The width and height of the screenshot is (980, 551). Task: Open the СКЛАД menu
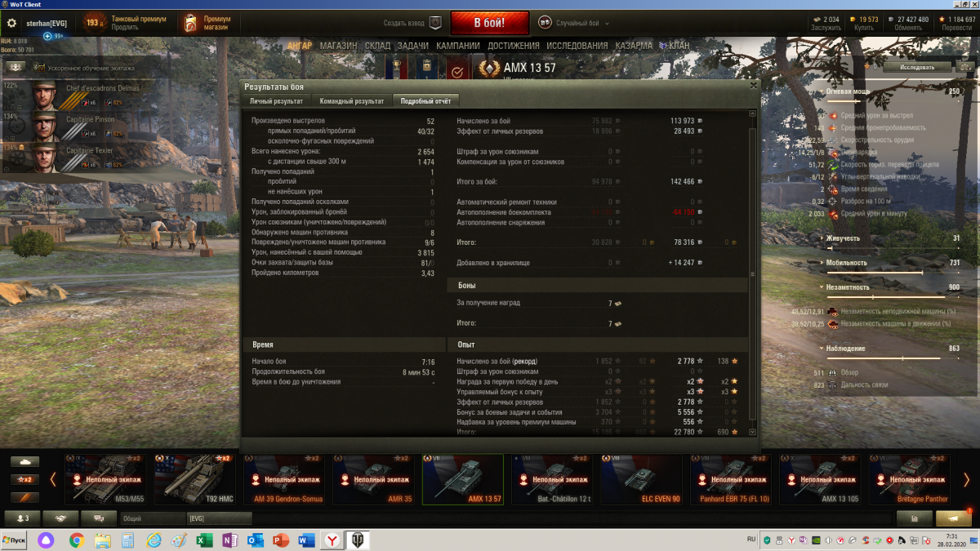pyautogui.click(x=377, y=46)
